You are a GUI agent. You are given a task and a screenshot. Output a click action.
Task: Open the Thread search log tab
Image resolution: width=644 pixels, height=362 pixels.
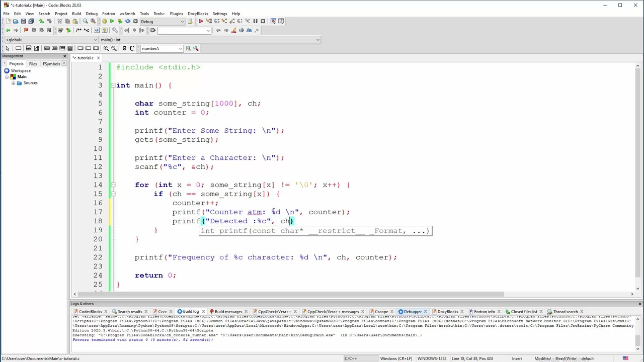566,312
